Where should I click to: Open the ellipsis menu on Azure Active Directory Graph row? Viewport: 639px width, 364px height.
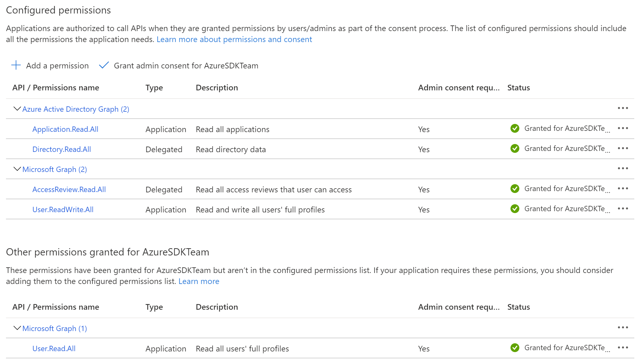623,108
